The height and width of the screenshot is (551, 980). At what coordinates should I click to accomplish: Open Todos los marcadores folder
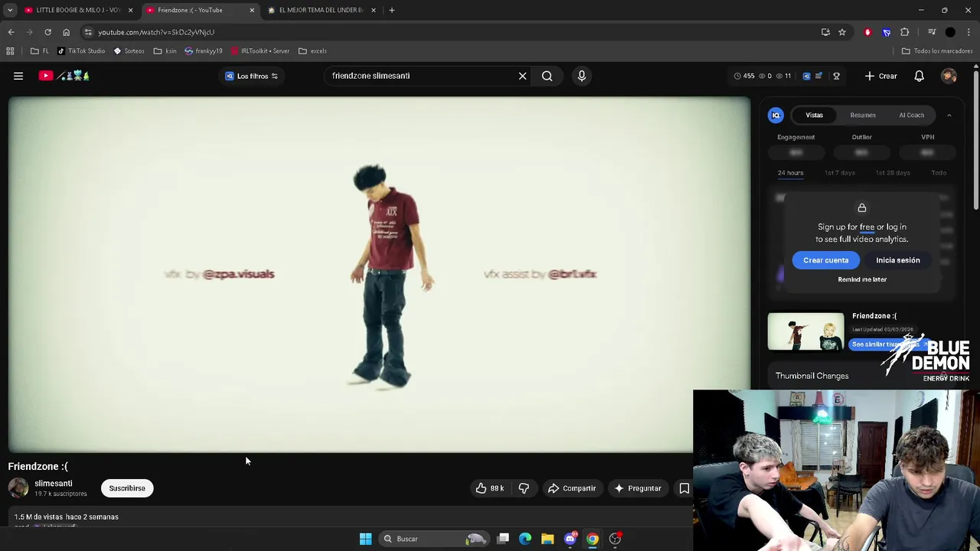pos(936,51)
